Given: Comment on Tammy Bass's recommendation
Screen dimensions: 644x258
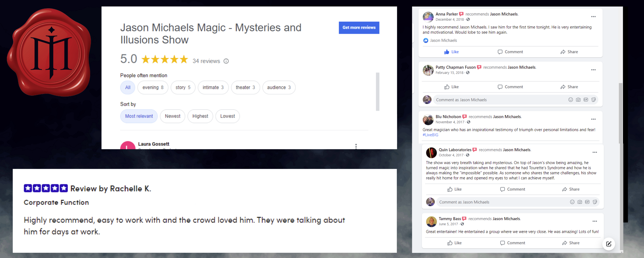Looking at the screenshot, I should (x=512, y=243).
